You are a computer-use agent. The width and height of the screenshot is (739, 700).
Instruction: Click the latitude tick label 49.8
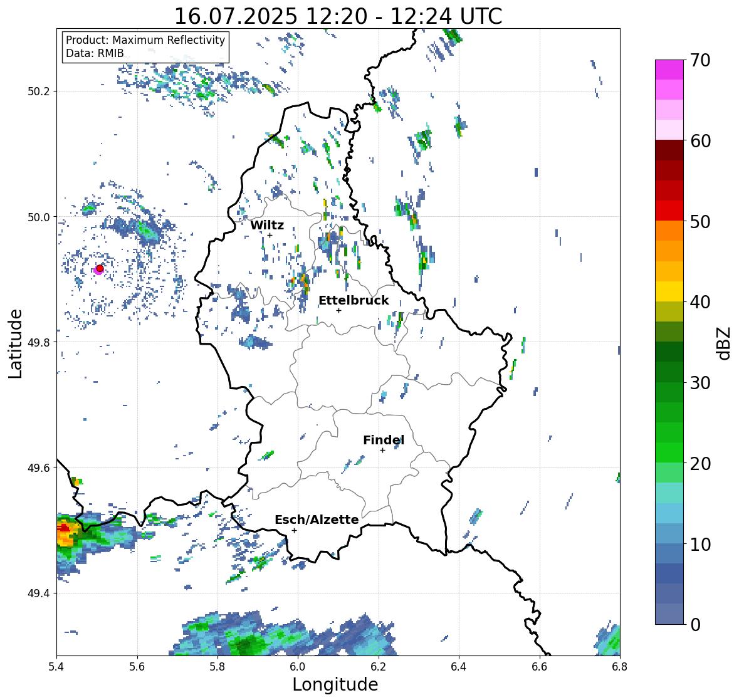pyautogui.click(x=38, y=342)
